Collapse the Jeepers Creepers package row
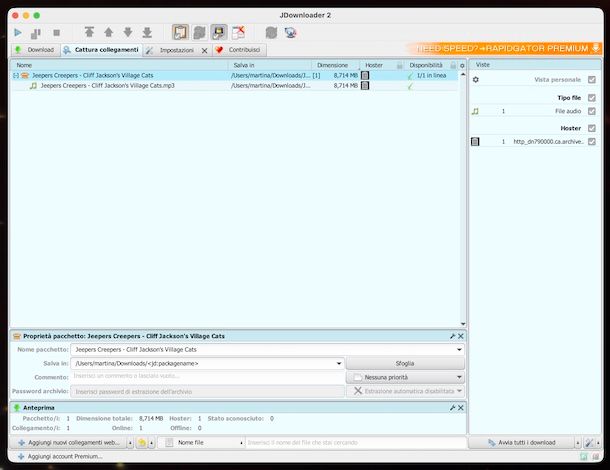 (x=16, y=75)
